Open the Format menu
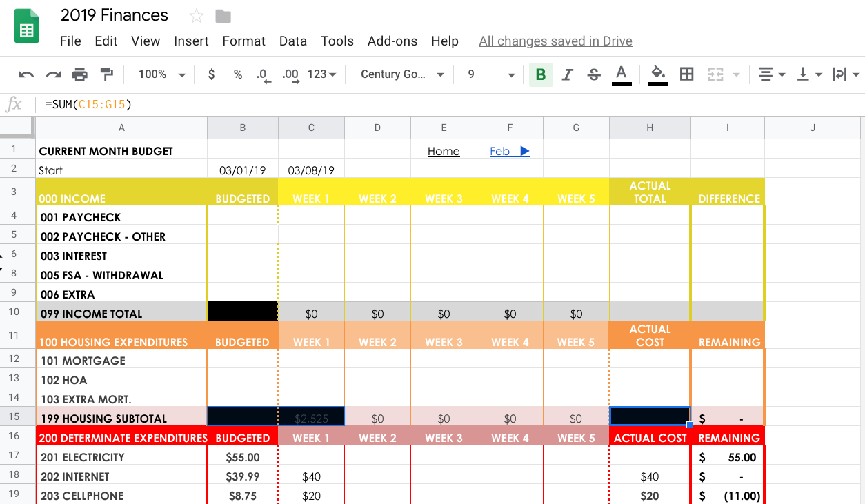This screenshot has width=865, height=504. pyautogui.click(x=243, y=41)
